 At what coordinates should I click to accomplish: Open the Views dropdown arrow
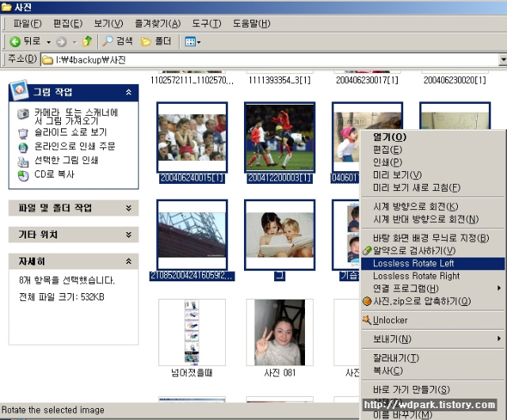pyautogui.click(x=199, y=42)
